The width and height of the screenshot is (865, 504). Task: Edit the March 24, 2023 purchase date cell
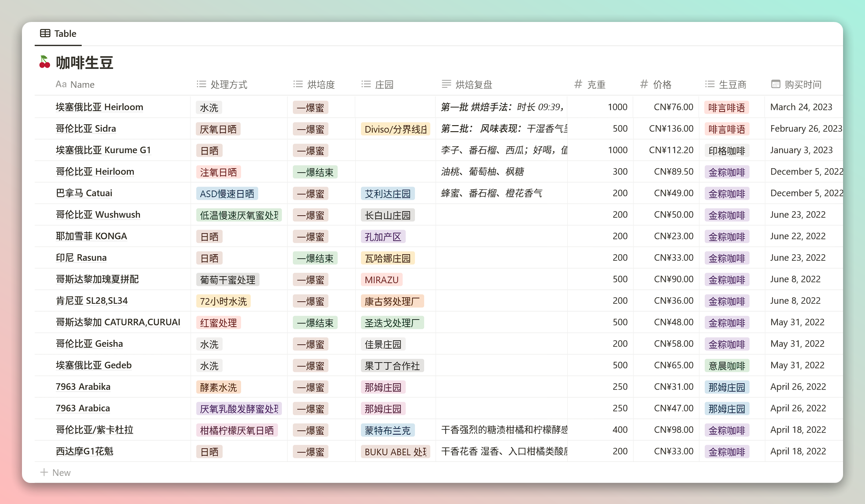click(801, 107)
